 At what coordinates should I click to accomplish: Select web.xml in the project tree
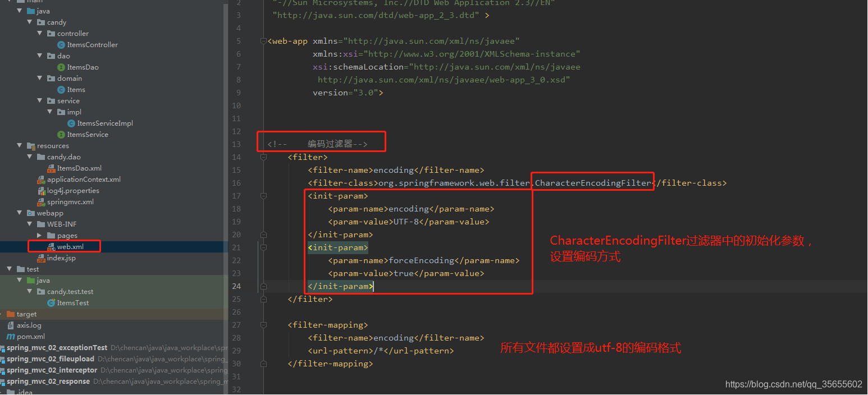click(x=70, y=247)
